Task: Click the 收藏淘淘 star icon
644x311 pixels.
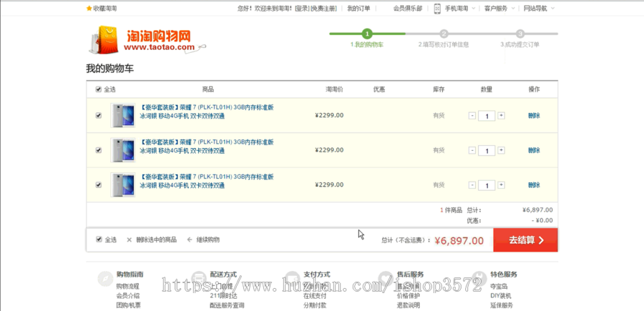Action: click(x=89, y=8)
